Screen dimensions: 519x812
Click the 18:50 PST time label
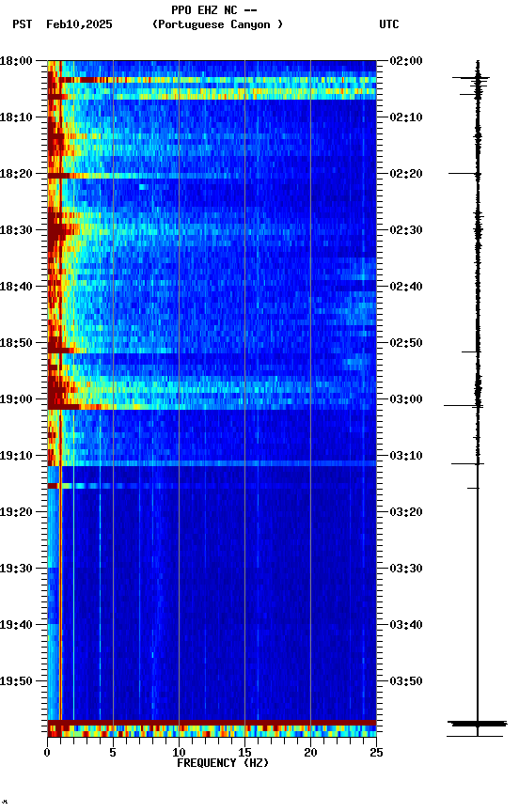(x=16, y=343)
